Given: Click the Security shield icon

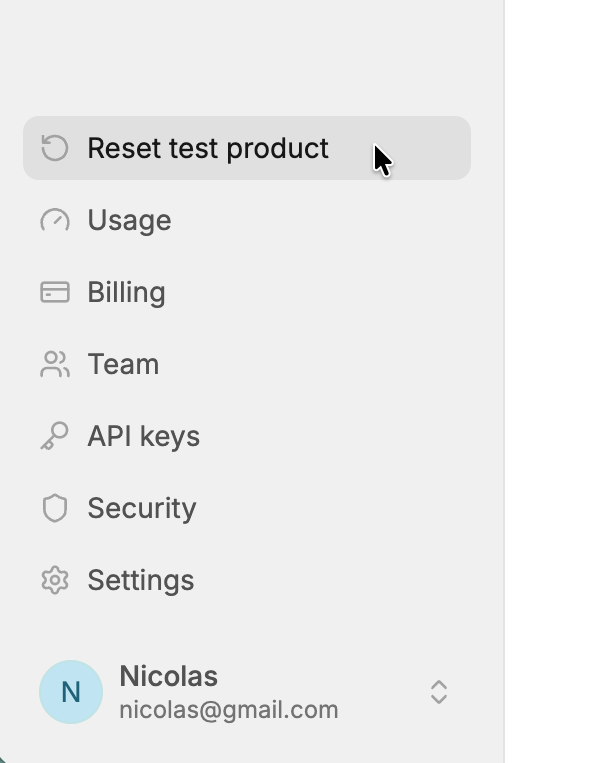Looking at the screenshot, I should (54, 508).
